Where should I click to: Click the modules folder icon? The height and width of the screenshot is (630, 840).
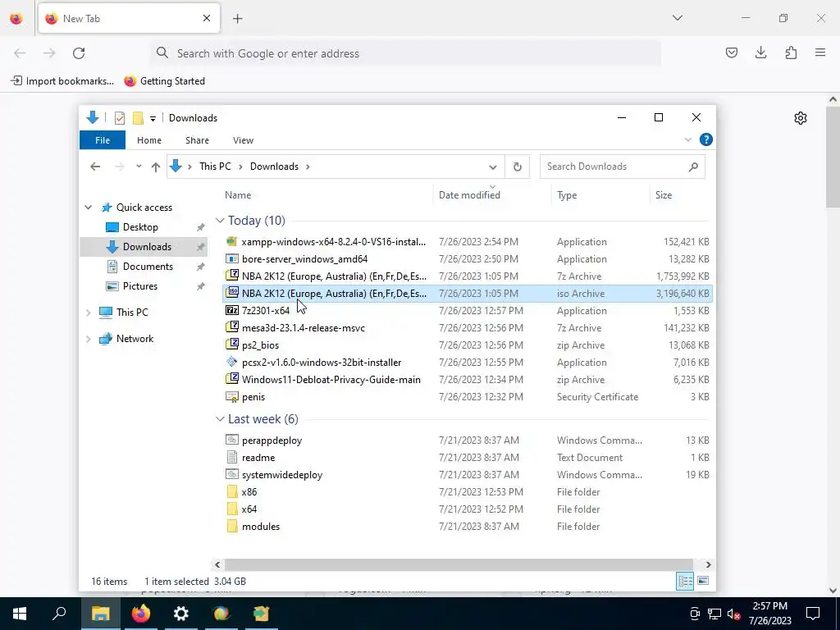click(x=231, y=526)
